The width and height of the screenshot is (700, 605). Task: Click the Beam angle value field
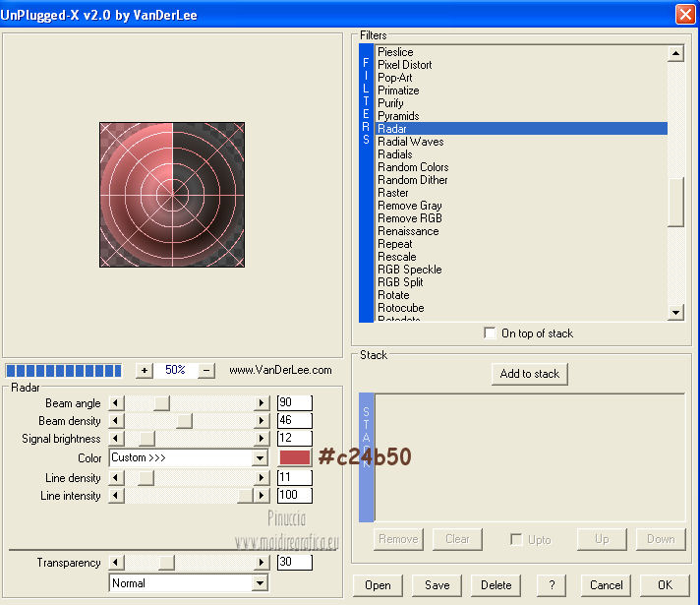point(294,402)
